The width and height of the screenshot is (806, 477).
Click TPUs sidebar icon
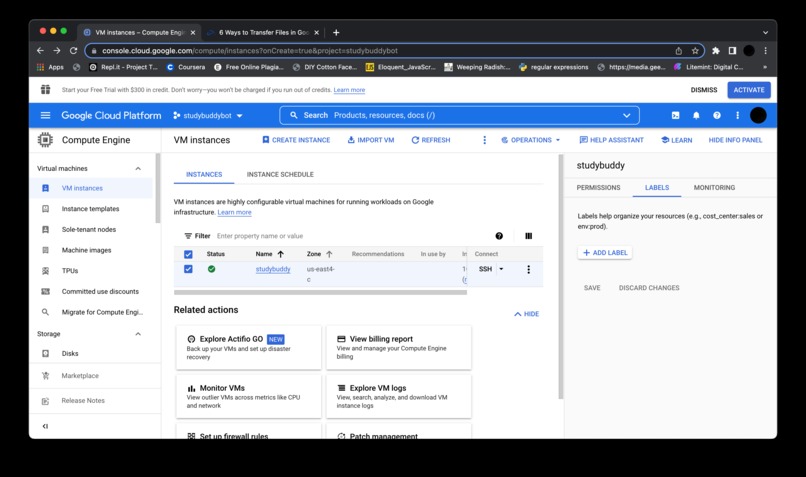click(45, 270)
